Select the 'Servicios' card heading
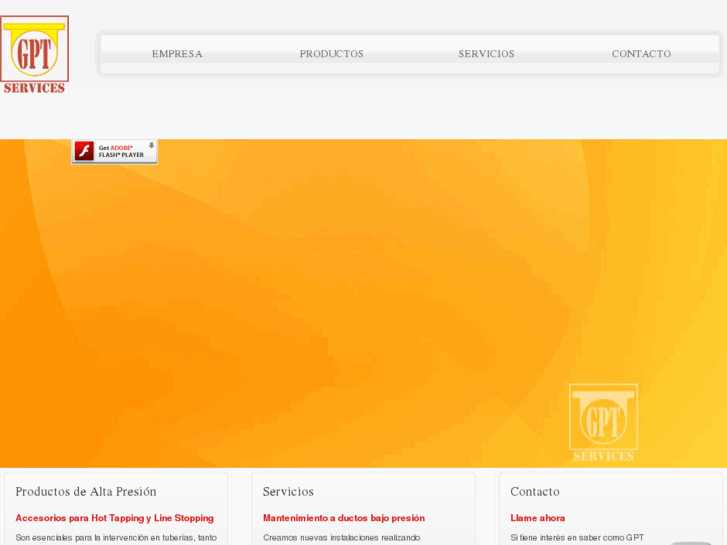 (x=288, y=492)
